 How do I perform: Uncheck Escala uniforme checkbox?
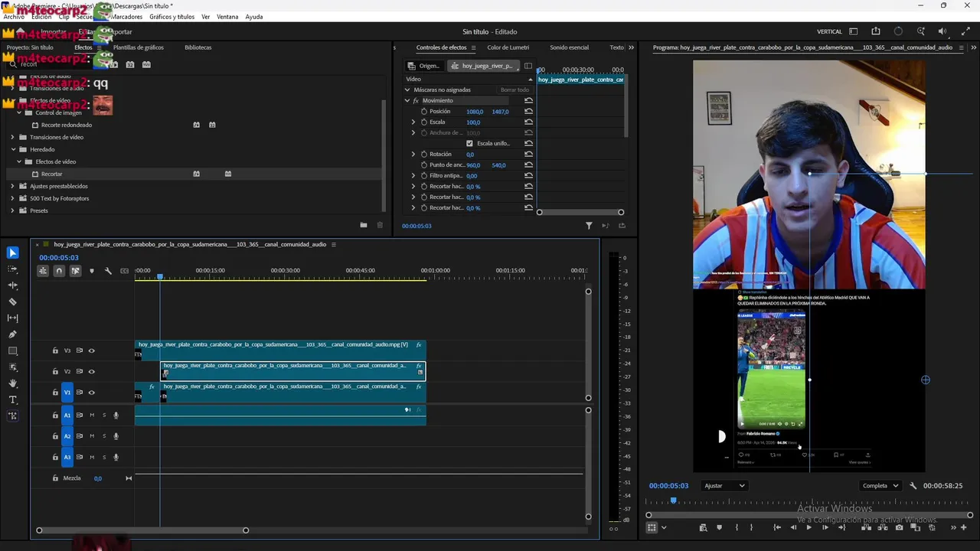click(x=469, y=143)
